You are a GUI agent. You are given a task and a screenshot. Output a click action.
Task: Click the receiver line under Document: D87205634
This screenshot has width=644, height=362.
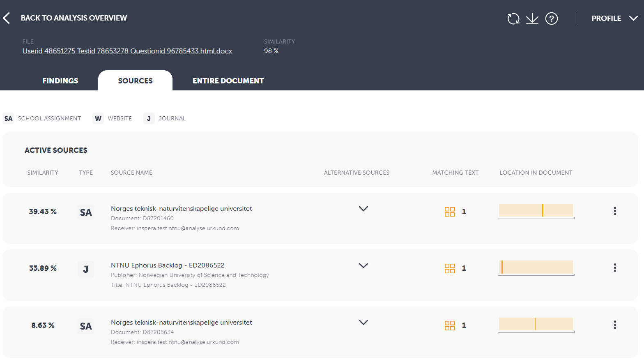pos(175,342)
